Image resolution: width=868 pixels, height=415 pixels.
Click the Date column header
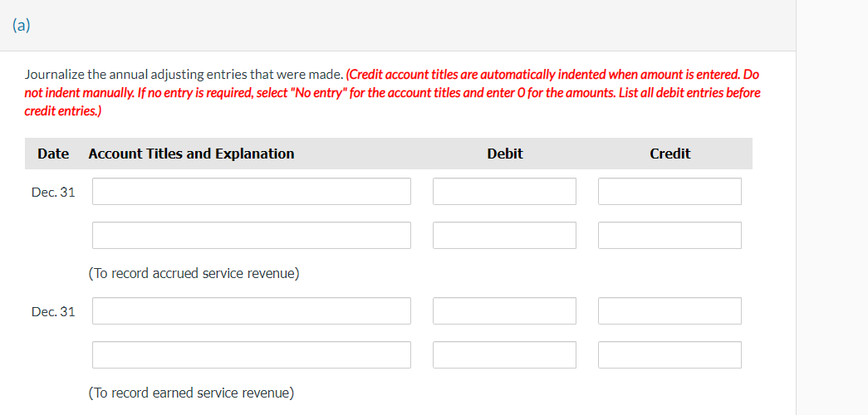tap(53, 154)
